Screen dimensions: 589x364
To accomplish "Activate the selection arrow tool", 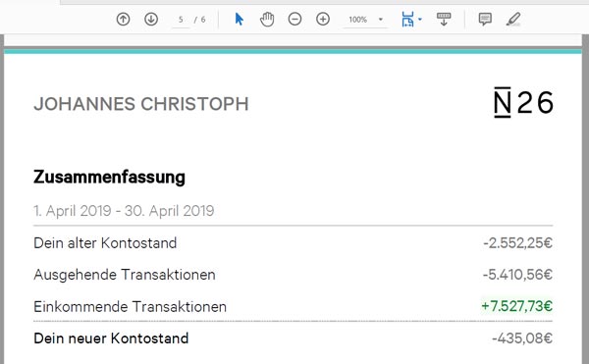I will click(x=239, y=20).
